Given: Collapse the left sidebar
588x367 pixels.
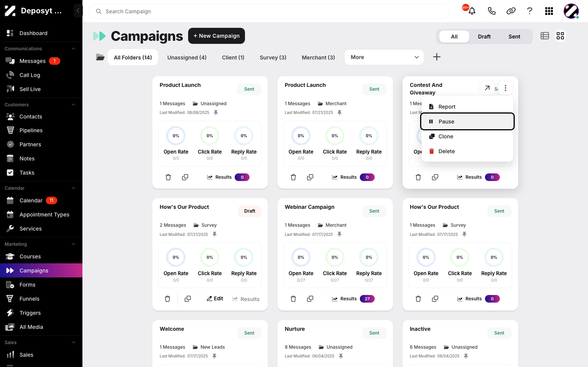Looking at the screenshot, I should tap(78, 11).
